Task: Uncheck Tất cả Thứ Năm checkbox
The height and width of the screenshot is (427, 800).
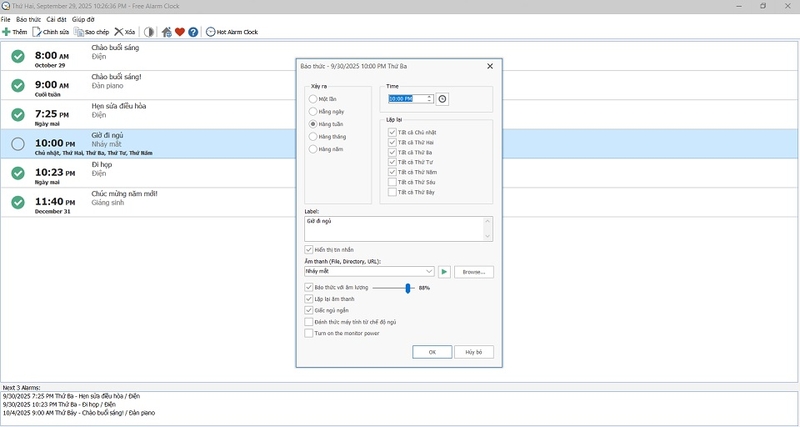Action: click(392, 172)
